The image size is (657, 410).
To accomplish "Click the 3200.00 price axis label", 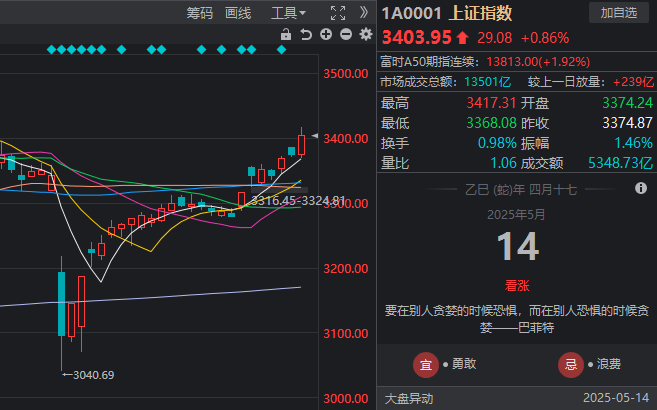I will [x=346, y=268].
